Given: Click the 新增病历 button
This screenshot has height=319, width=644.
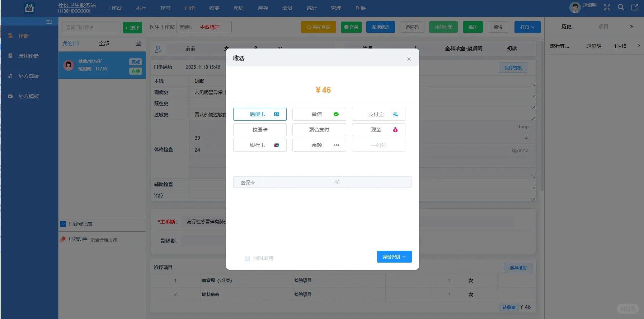Looking at the screenshot, I should tap(381, 27).
